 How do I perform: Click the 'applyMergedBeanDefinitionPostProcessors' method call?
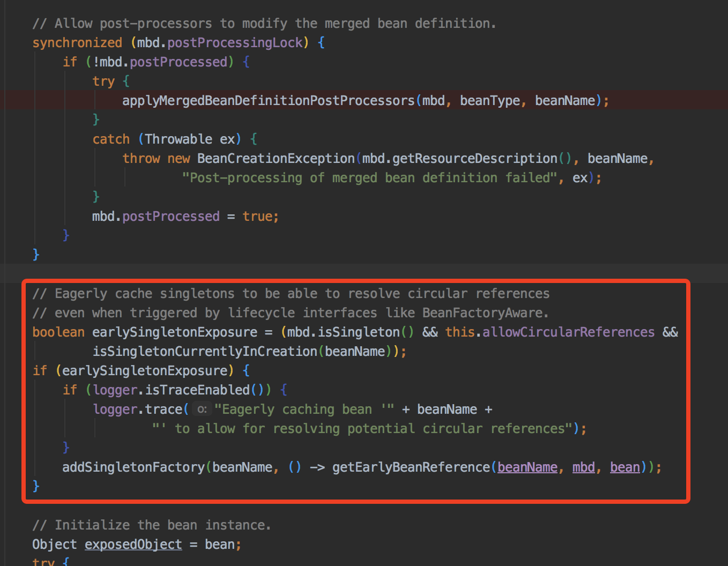point(269,101)
